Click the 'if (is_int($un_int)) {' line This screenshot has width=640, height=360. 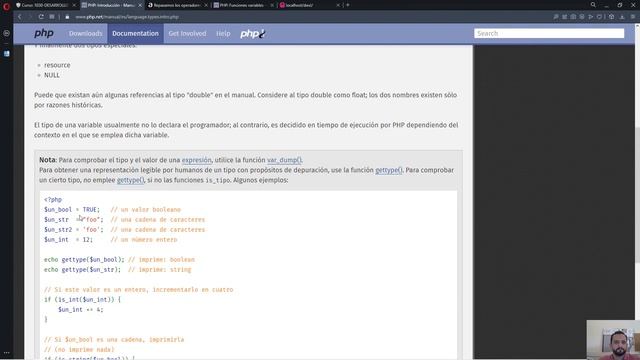point(82,300)
